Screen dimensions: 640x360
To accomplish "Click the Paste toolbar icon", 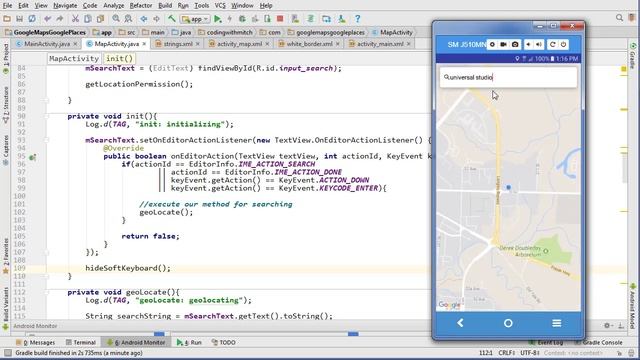I will (100, 19).
